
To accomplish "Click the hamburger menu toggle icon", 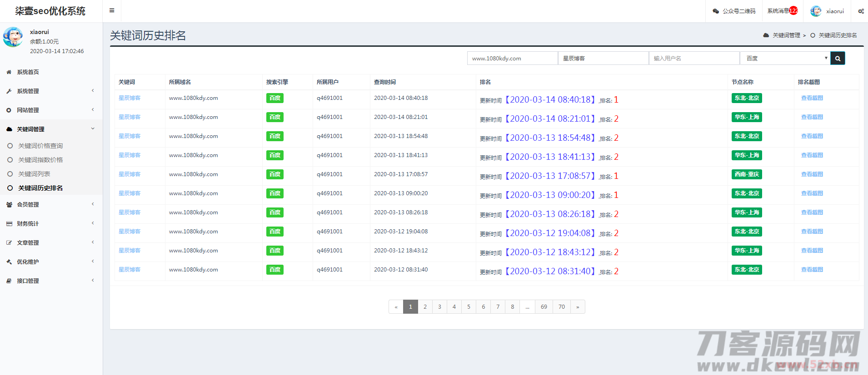I will tap(112, 10).
